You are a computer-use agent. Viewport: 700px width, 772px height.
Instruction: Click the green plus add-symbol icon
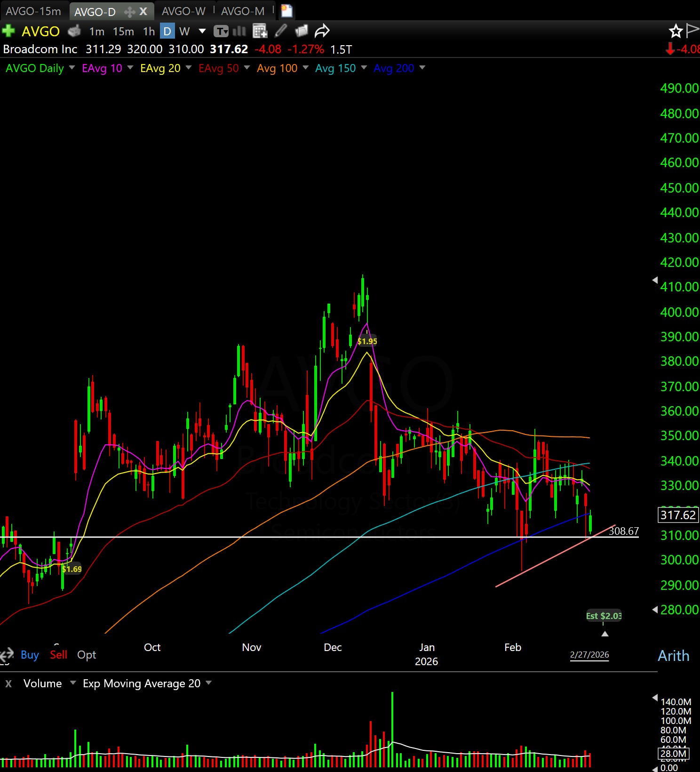(x=8, y=31)
